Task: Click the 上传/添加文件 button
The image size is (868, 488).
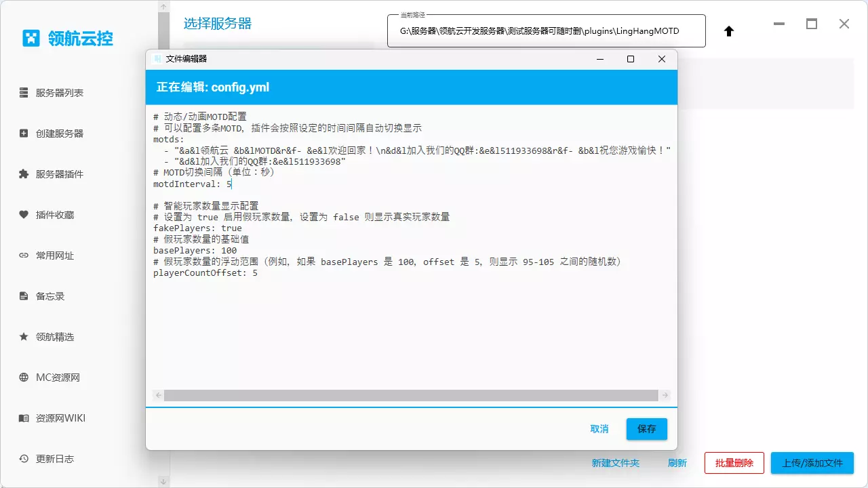Action: tap(812, 463)
